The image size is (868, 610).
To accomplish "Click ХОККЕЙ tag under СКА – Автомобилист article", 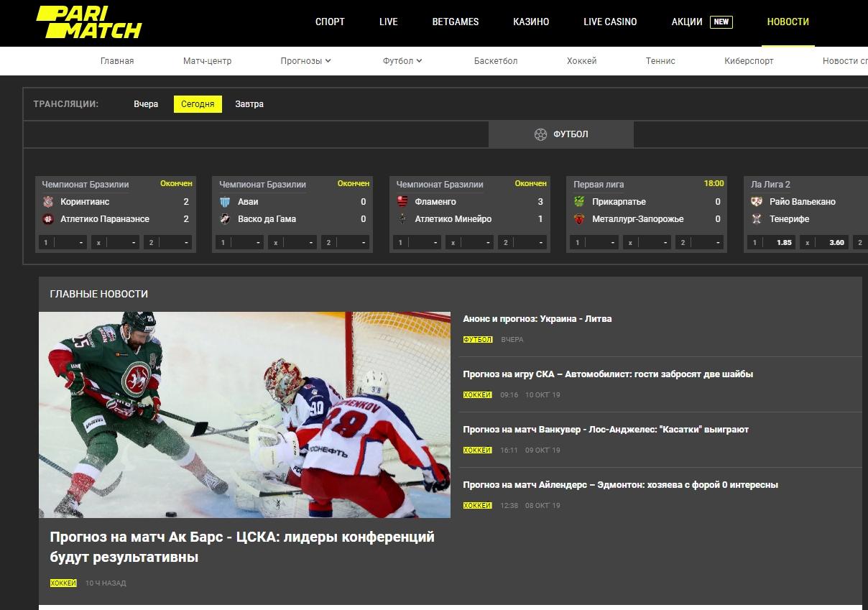I will point(478,394).
